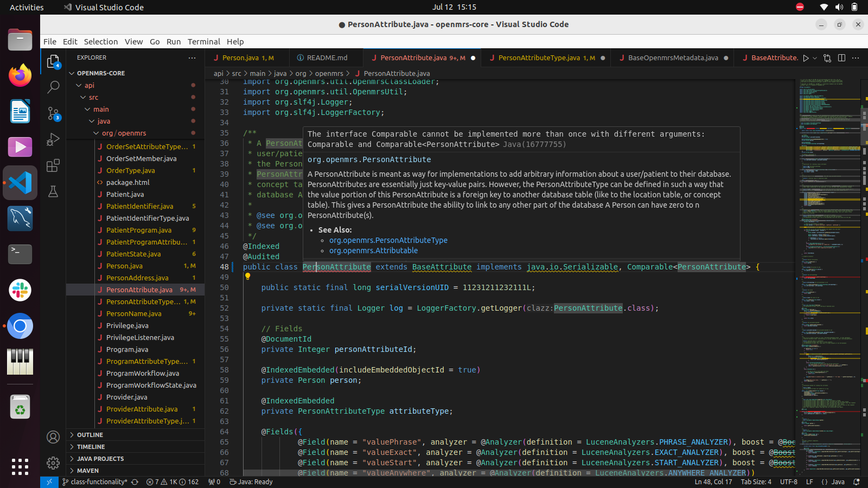Open the Accounts menu in activity bar
The height and width of the screenshot is (488, 868).
pyautogui.click(x=53, y=436)
